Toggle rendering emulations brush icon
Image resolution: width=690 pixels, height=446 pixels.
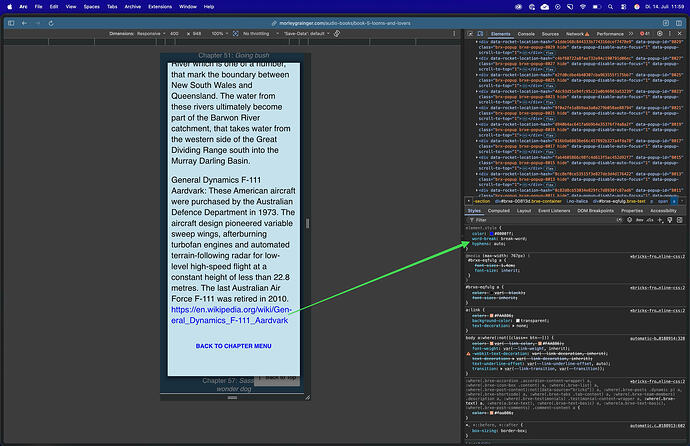670,220
